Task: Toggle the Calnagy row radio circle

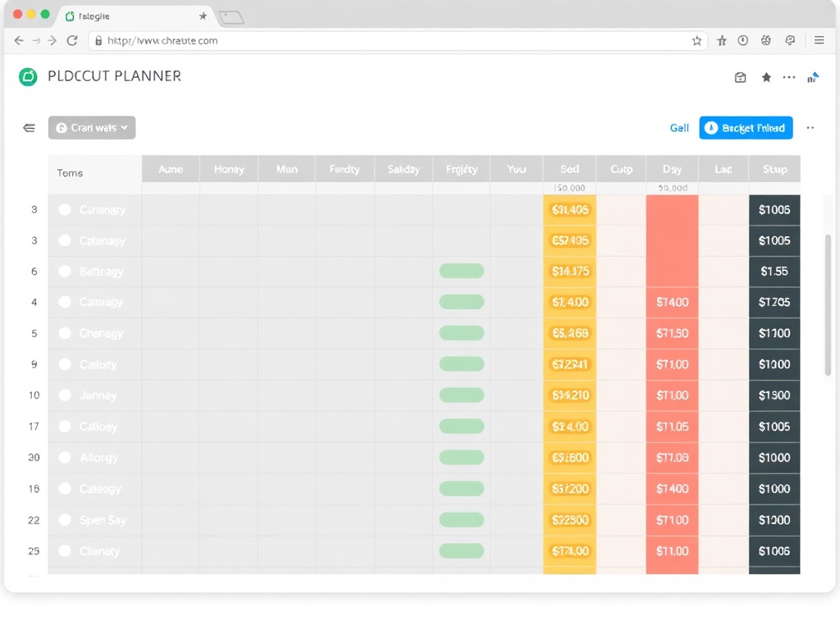Action: pos(65,302)
